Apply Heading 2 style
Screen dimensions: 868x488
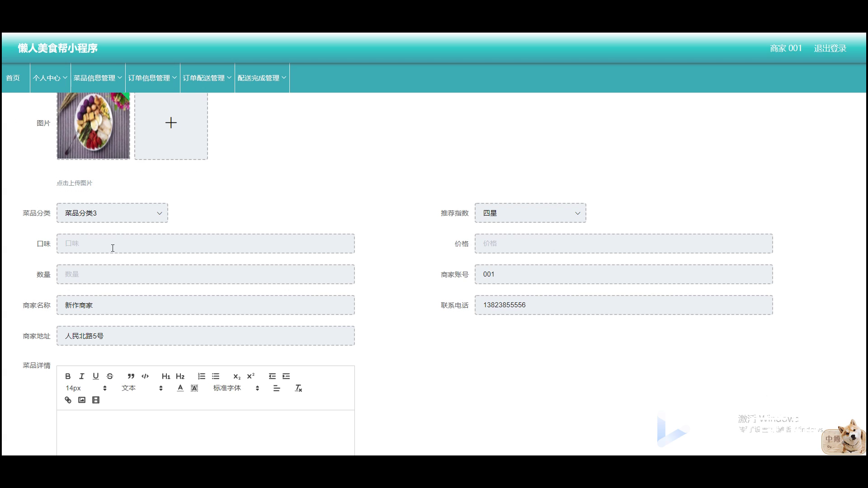click(180, 376)
